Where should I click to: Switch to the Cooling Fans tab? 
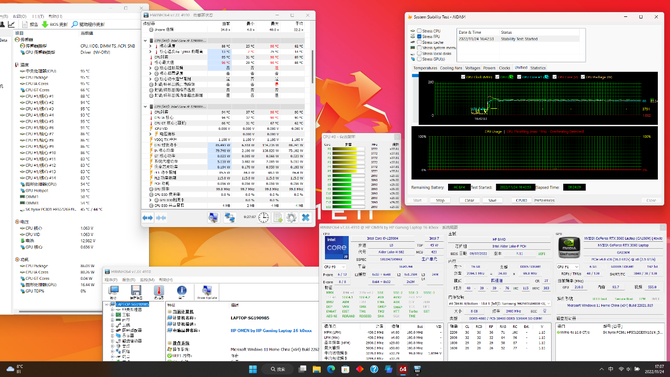click(x=451, y=68)
